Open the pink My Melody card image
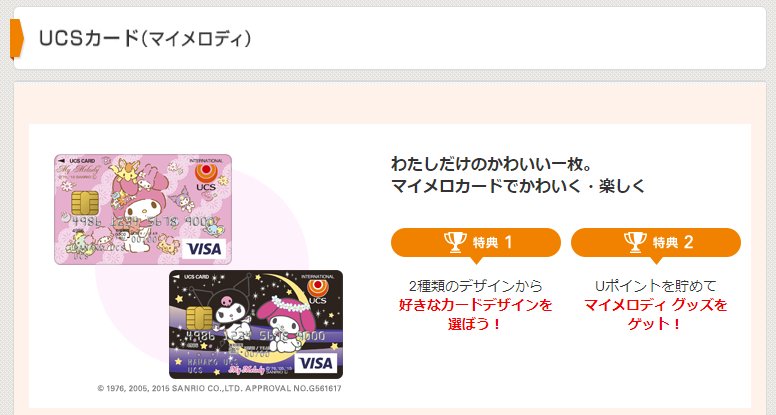The width and height of the screenshot is (776, 415). [143, 209]
